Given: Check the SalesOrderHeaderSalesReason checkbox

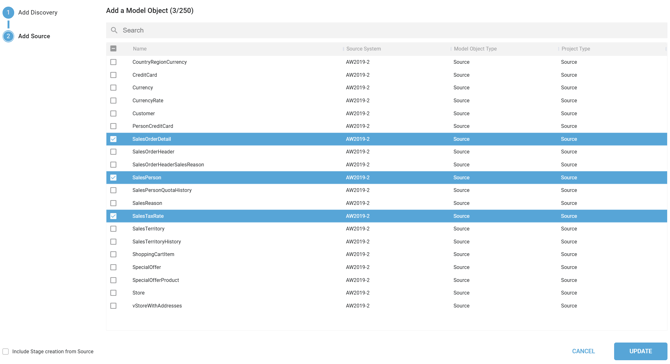Looking at the screenshot, I should click(x=113, y=164).
